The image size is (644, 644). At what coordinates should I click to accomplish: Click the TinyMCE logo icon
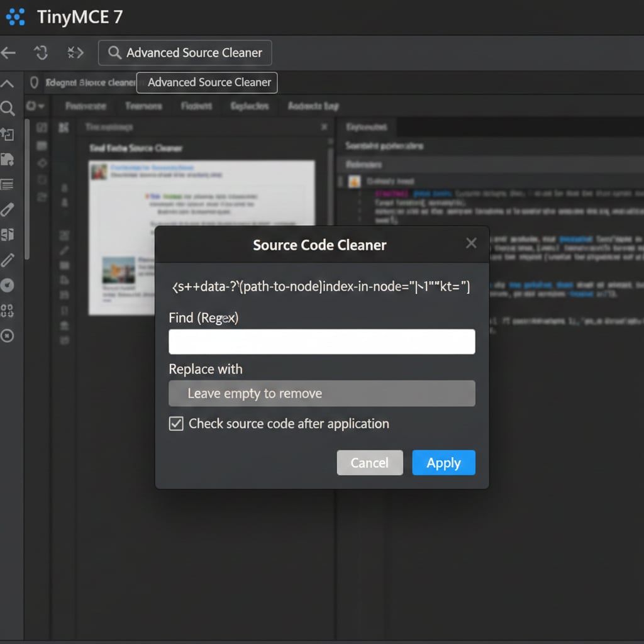pos(16,17)
